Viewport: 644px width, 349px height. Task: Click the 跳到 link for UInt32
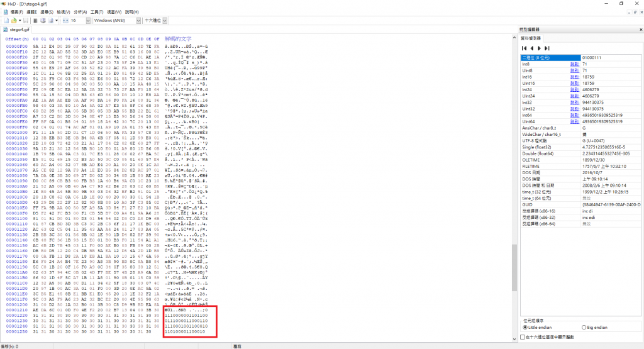pos(575,109)
